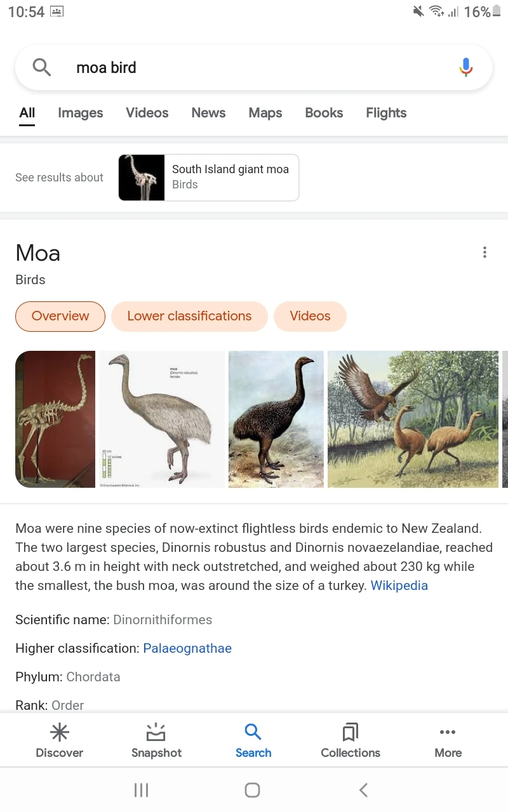Viewport: 508px width, 812px height.
Task: Open Collections from bottom bar
Action: pos(350,741)
